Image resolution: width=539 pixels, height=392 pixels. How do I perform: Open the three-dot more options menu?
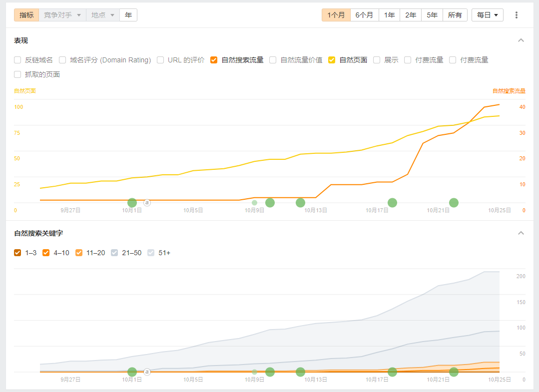517,15
